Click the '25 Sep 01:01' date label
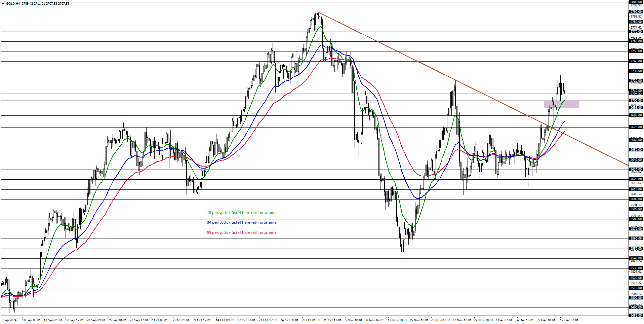The image size is (644, 324). click(117, 320)
